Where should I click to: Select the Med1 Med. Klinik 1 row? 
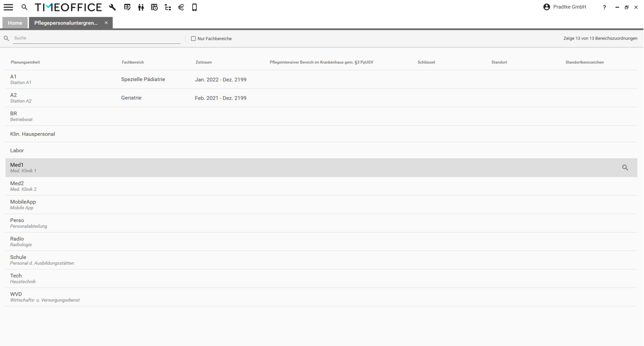click(321, 168)
